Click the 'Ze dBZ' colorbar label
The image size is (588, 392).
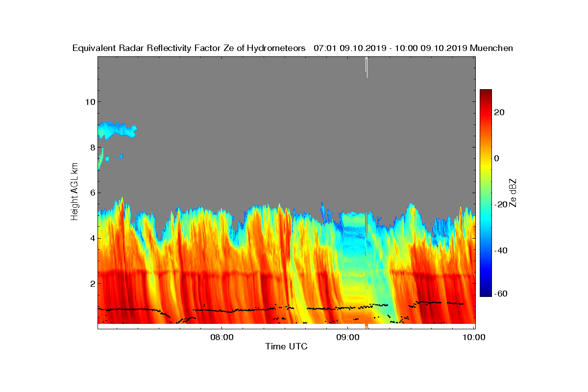point(513,193)
